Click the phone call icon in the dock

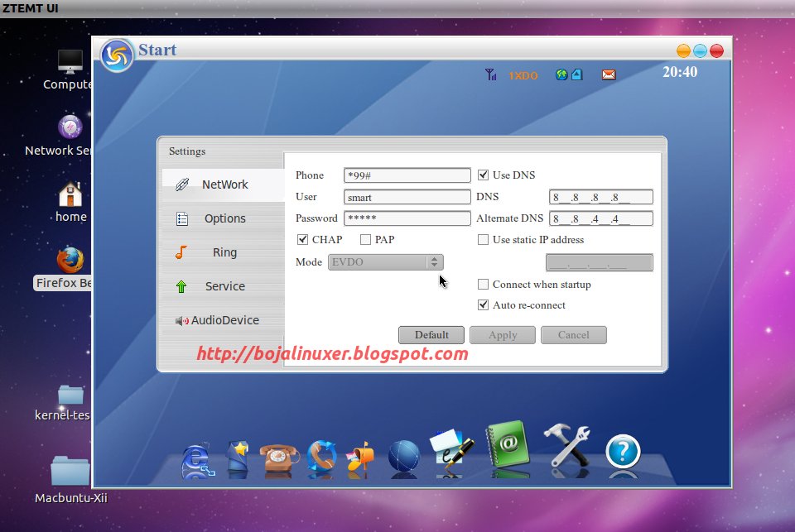pos(279,451)
